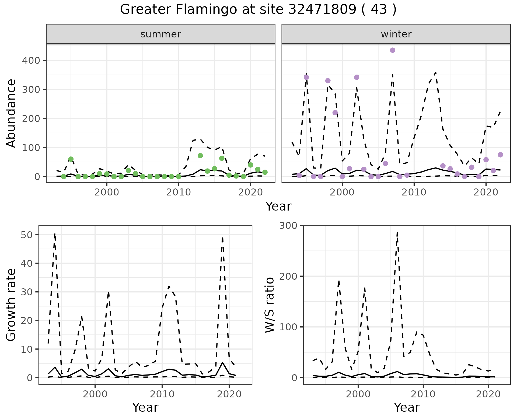The width and height of the screenshot is (517, 420).
Task: Click the green point at 1995 in summer panel
Action: pyautogui.click(x=71, y=159)
